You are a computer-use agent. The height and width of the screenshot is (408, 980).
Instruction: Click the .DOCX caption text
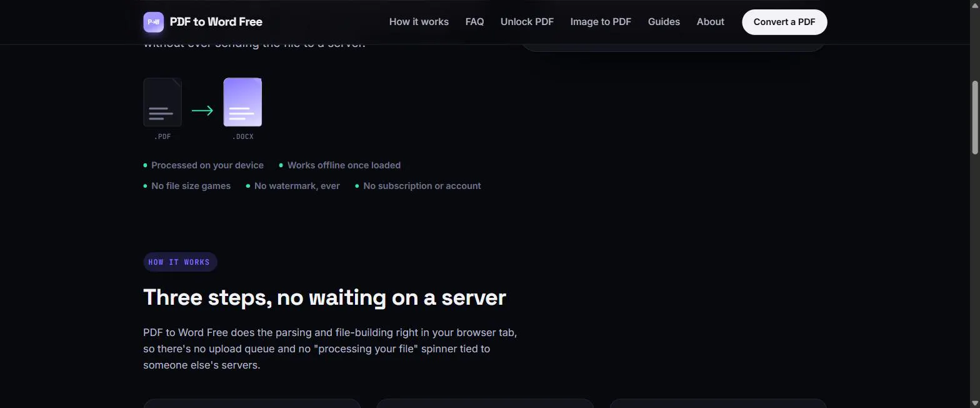point(242,136)
